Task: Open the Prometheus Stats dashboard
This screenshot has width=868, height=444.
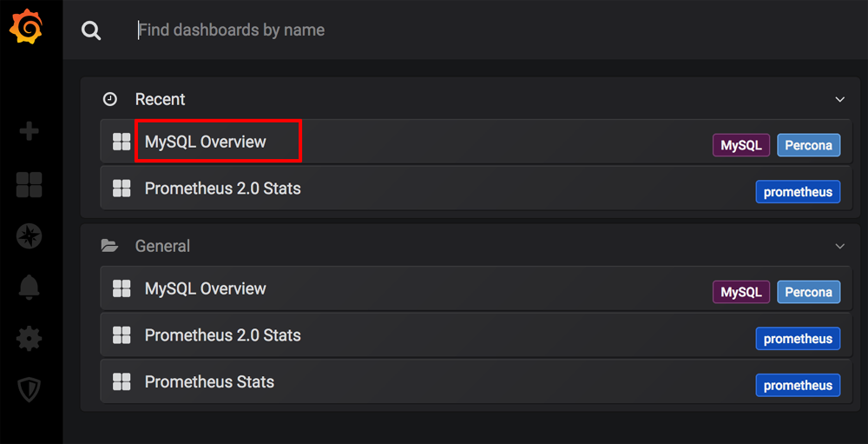Action: click(209, 382)
